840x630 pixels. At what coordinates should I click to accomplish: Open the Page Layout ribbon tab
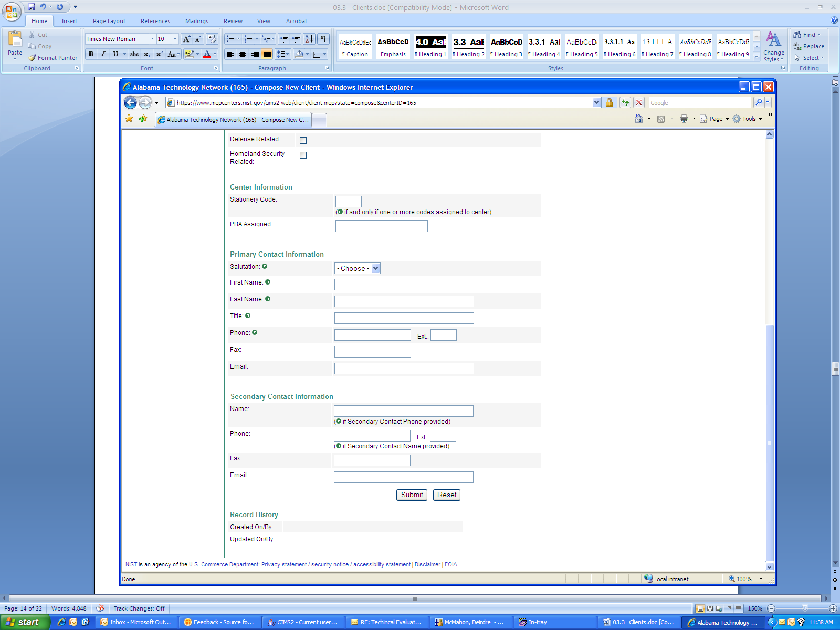pyautogui.click(x=109, y=21)
